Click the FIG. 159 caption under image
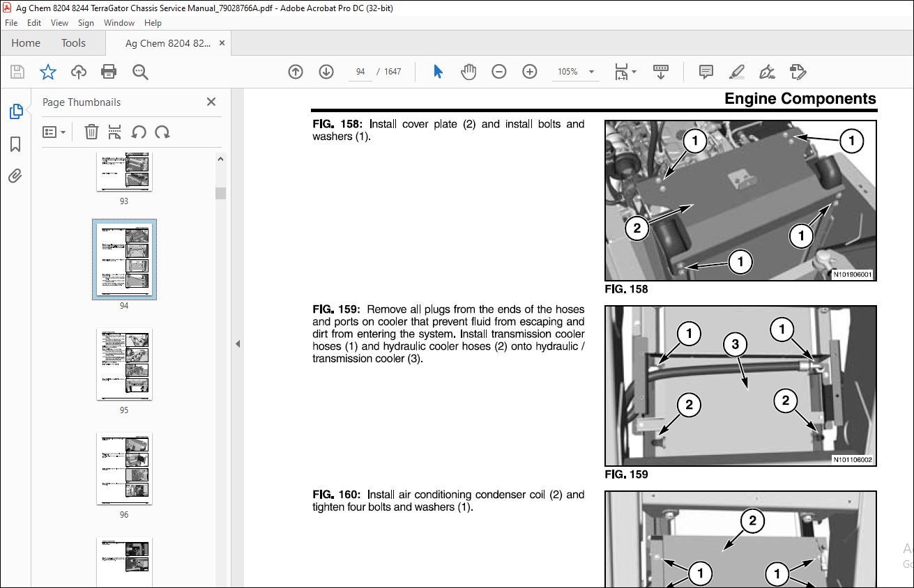This screenshot has width=914, height=588. tap(626, 474)
